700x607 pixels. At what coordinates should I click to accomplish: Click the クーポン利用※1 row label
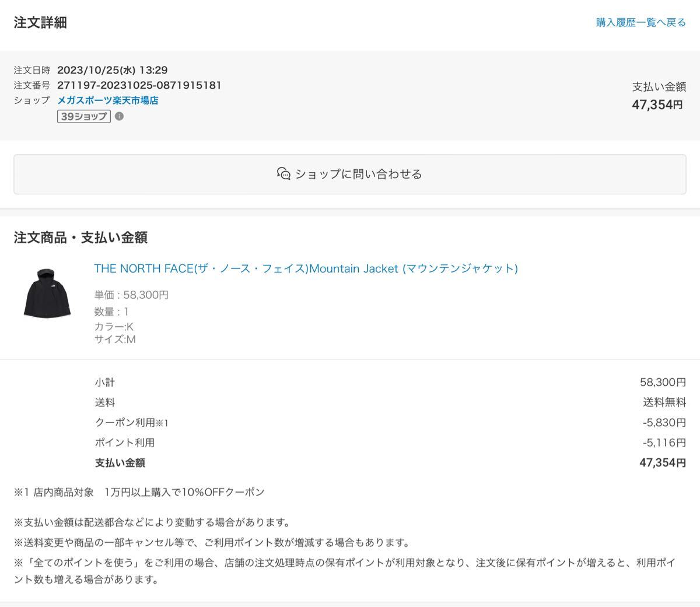click(131, 423)
